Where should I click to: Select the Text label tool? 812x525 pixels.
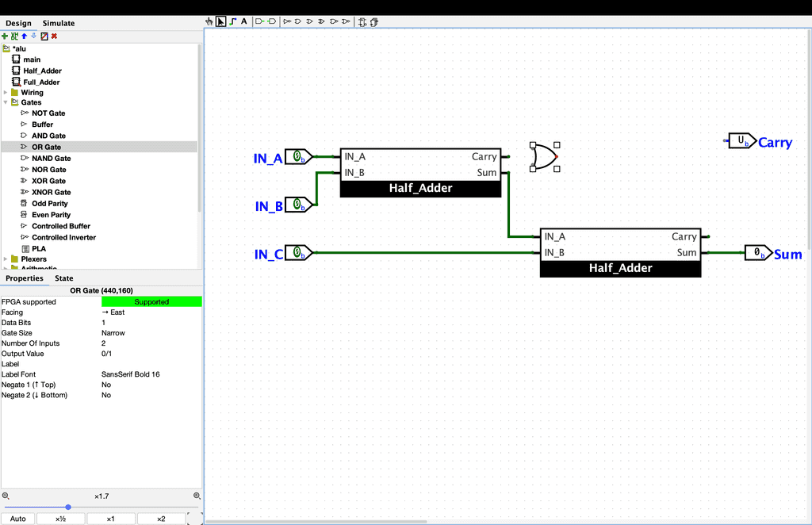click(244, 21)
